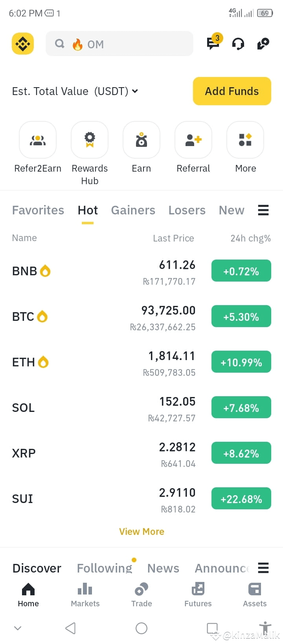Toggle BTC 24h change +5.30% badge
Viewport: 283px width, 644px height.
[x=241, y=317]
